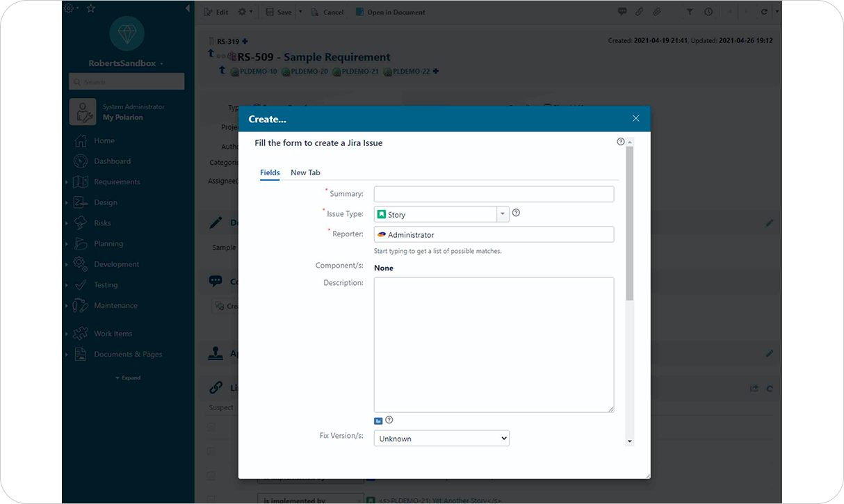The height and width of the screenshot is (504, 844).
Task: Click the comments speech bubble toolbar icon
Action: tap(622, 12)
